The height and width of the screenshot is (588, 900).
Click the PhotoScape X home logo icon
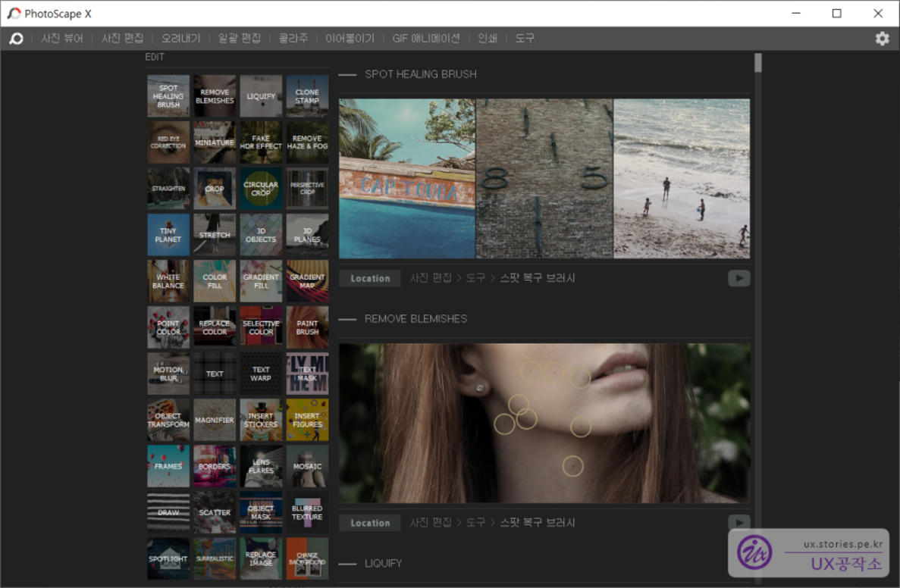tap(16, 39)
